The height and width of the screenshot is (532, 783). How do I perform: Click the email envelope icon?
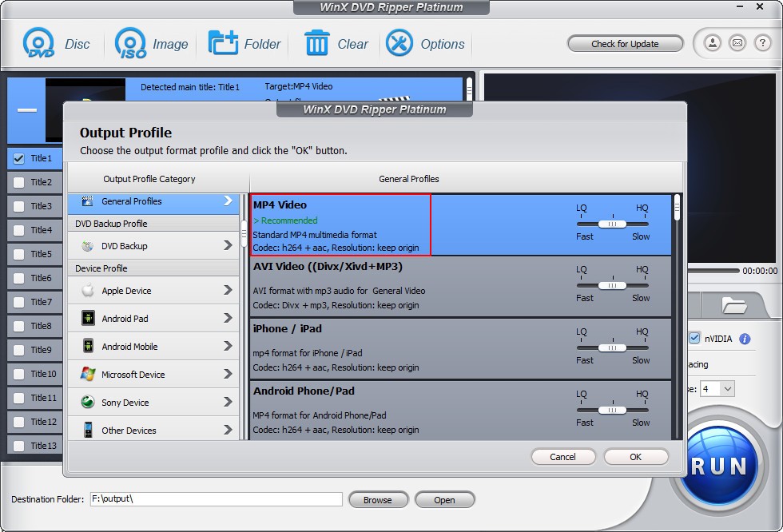[737, 43]
